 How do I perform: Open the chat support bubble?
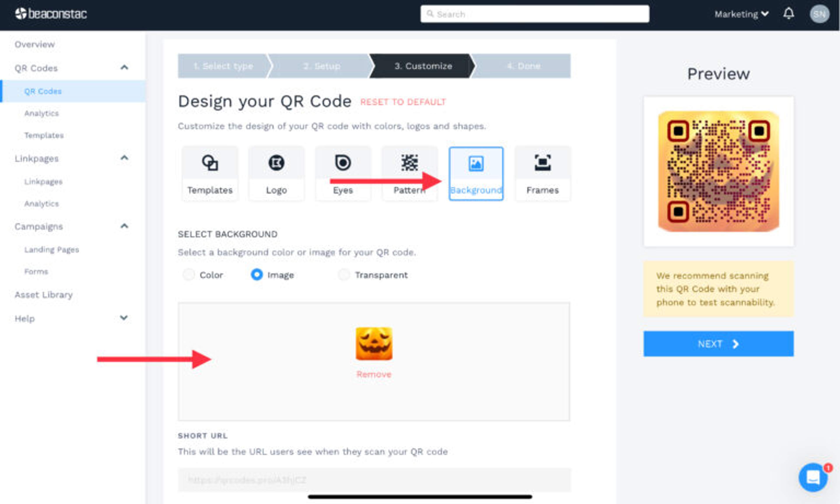pos(813,477)
